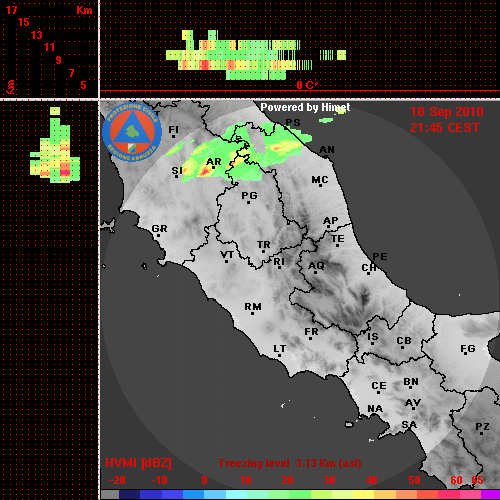This screenshot has height=500, width=500.
Task: Click the 'Freezing level 3.13 Km (asl)' text
Action: [290, 463]
